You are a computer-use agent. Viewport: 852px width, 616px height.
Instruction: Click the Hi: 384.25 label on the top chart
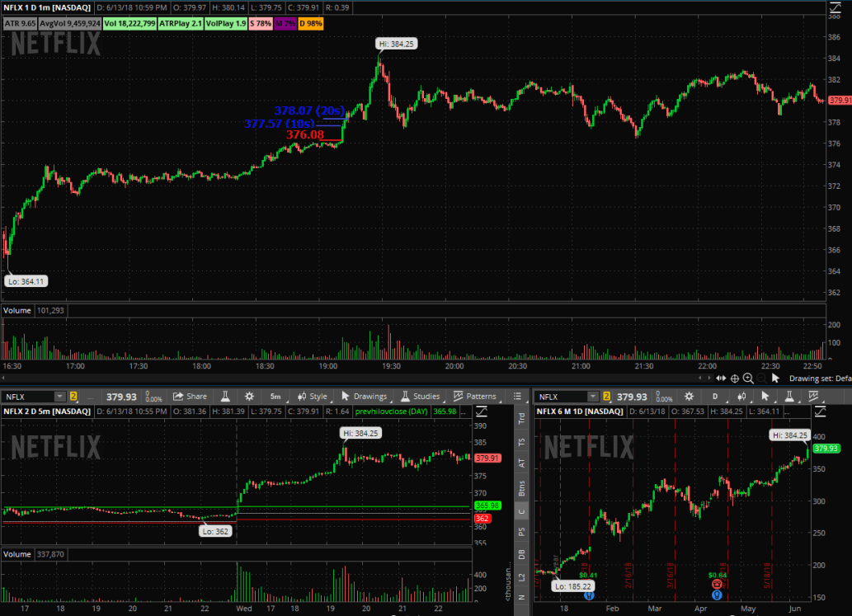coord(395,43)
